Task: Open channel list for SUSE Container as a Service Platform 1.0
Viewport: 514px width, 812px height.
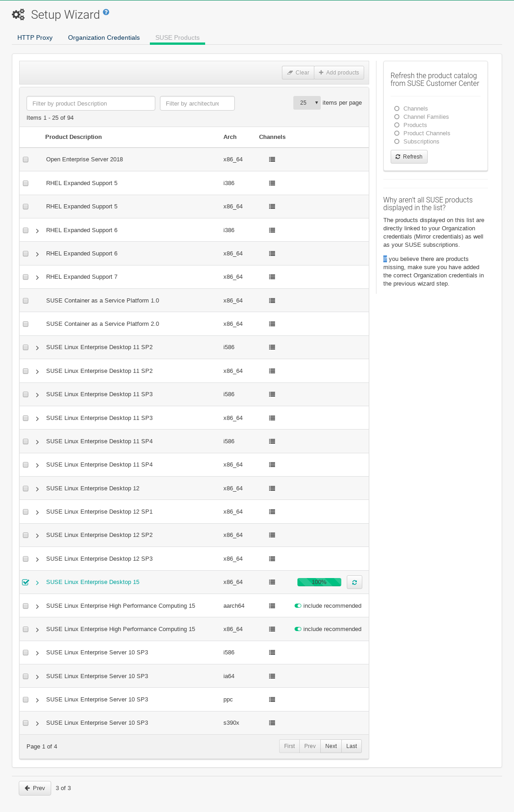Action: tap(272, 300)
